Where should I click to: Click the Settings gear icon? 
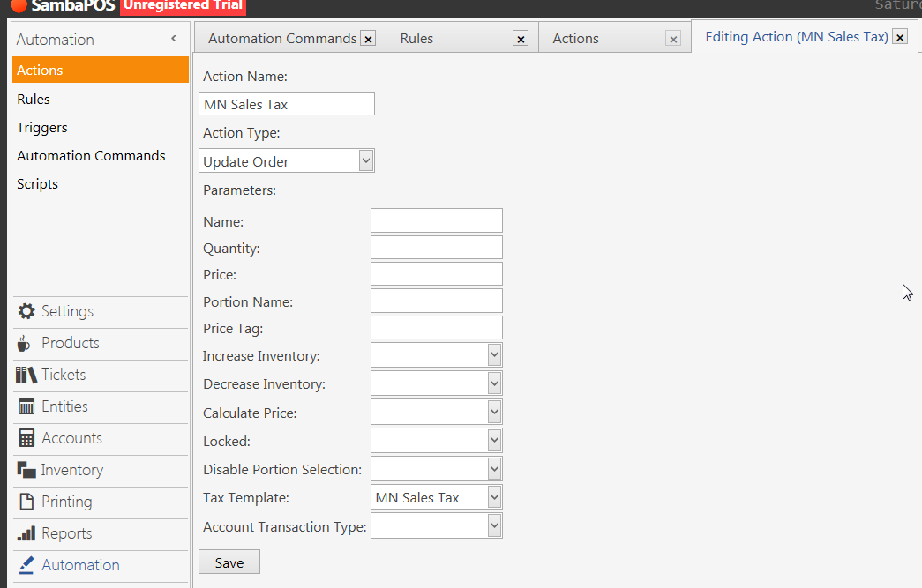(26, 311)
